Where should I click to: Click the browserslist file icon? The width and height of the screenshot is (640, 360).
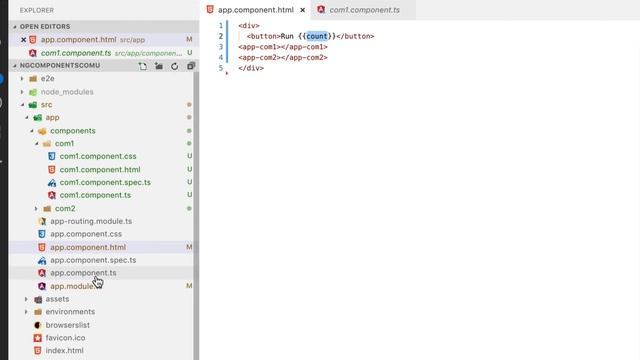coord(38,325)
